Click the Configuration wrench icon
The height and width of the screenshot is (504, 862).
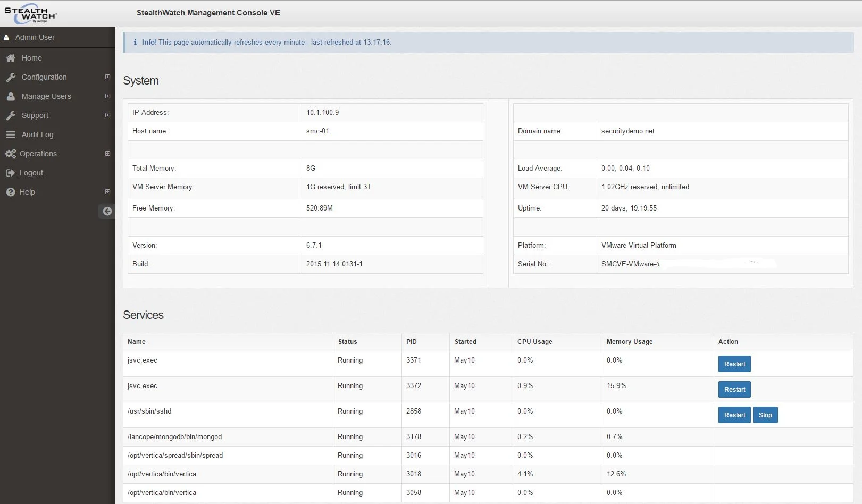click(x=11, y=77)
